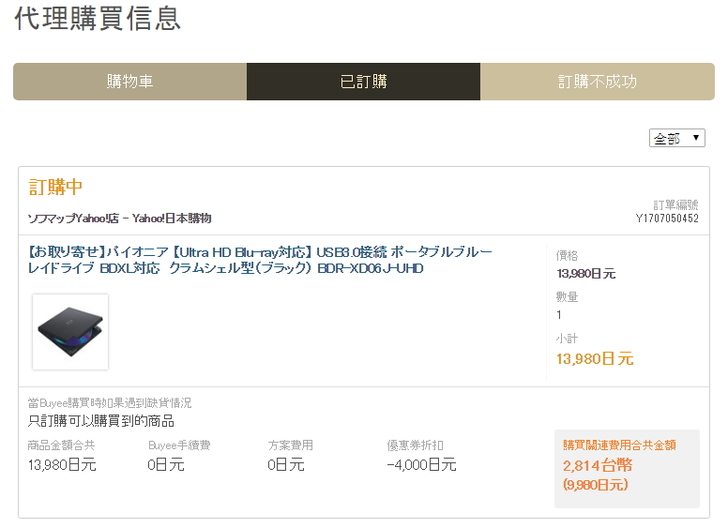Click the (9,980日元) total in yen
The width and height of the screenshot is (728, 528).
596,485
